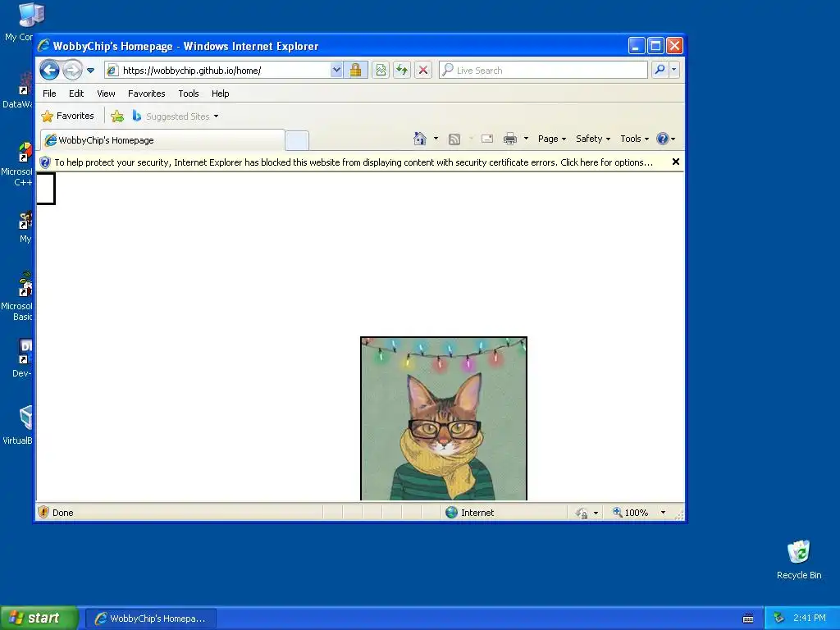Screen dimensions: 840x630
Task: Go back with the Back arrow button
Action: tap(49, 70)
